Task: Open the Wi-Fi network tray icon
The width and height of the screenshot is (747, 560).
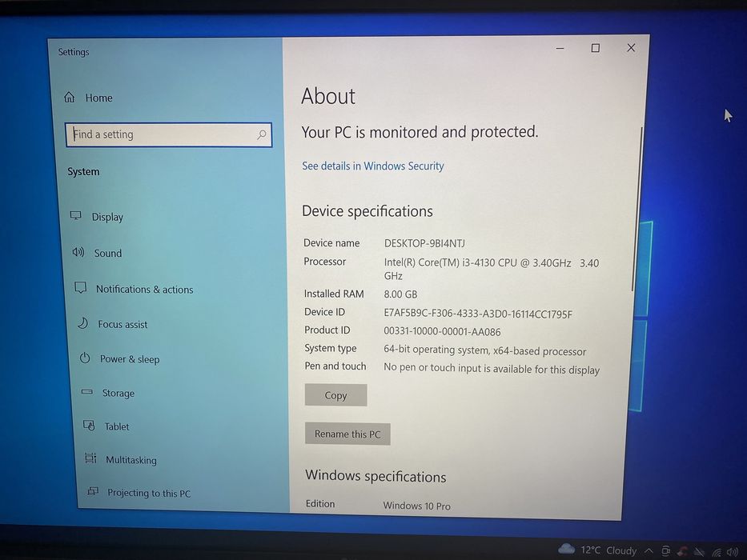Action: coord(717,552)
